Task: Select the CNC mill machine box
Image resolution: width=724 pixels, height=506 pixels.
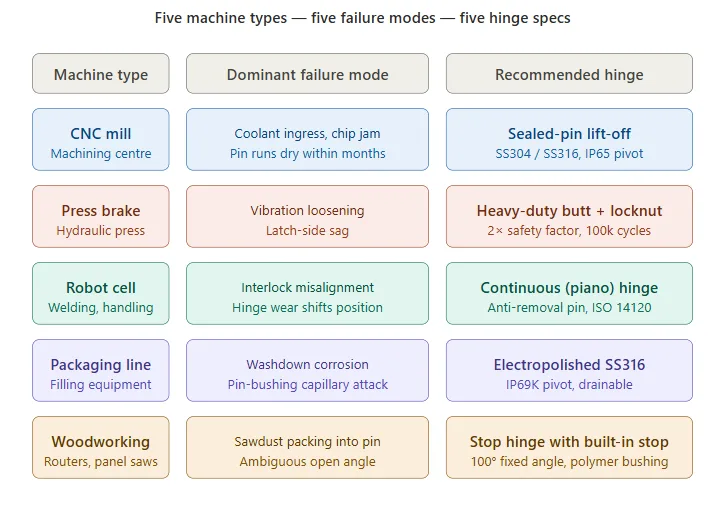Action: pos(101,140)
